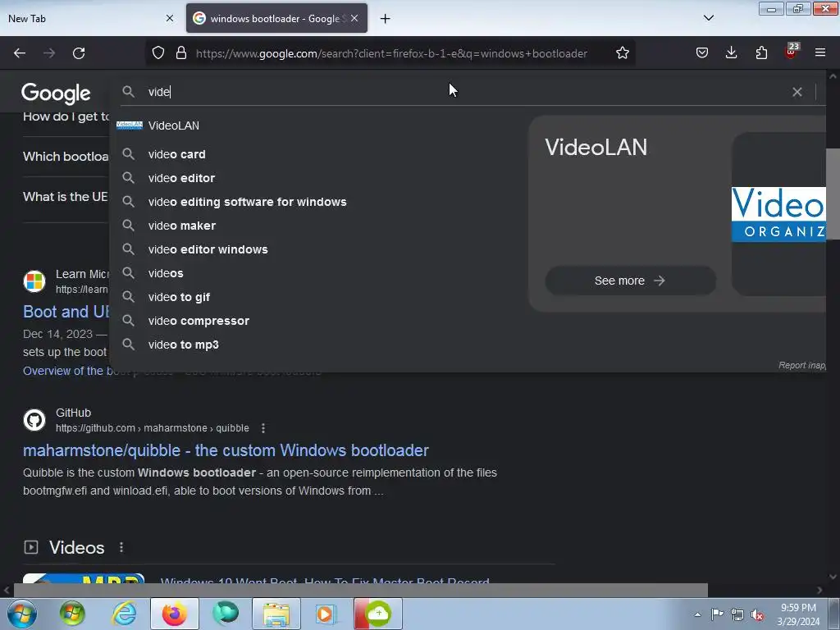This screenshot has width=840, height=630.
Task: Open the Windows Start menu
Action: pos(21,614)
